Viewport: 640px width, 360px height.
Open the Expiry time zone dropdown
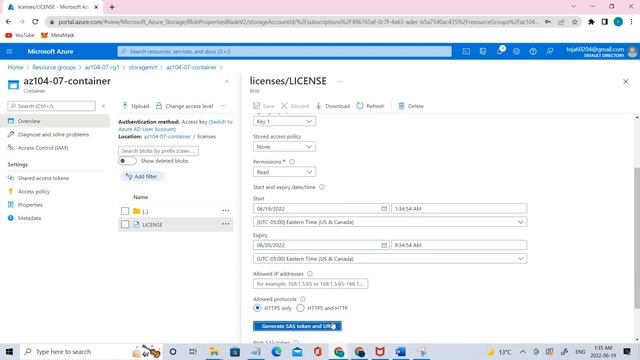pyautogui.click(x=390, y=259)
